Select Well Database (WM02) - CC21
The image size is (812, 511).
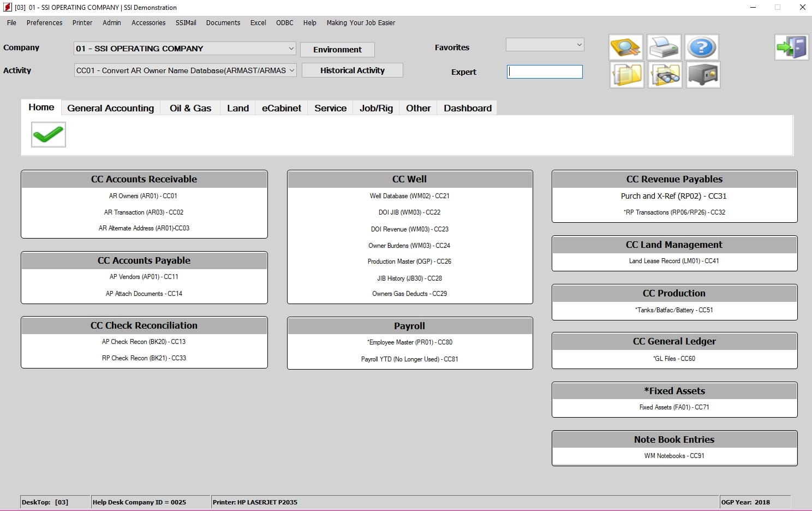[x=409, y=196]
